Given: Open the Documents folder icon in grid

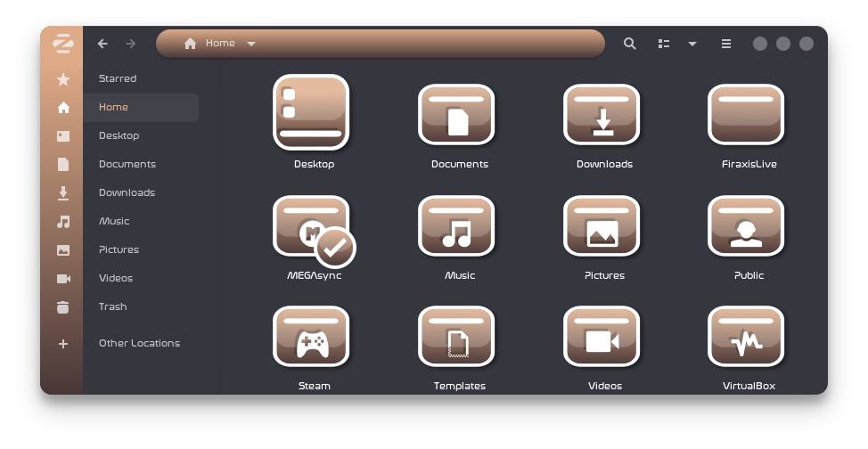Looking at the screenshot, I should click(456, 114).
